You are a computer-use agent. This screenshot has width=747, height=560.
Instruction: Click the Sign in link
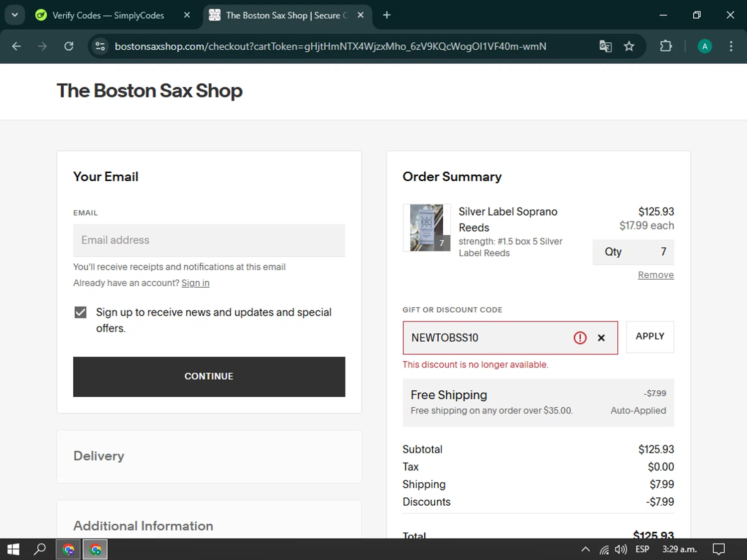point(195,283)
